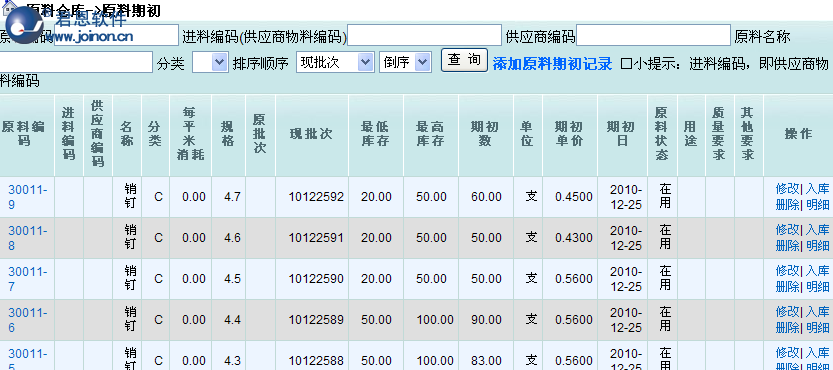The image size is (833, 370).
Task: Click 修改 for row 30011-9
Action: pos(787,189)
